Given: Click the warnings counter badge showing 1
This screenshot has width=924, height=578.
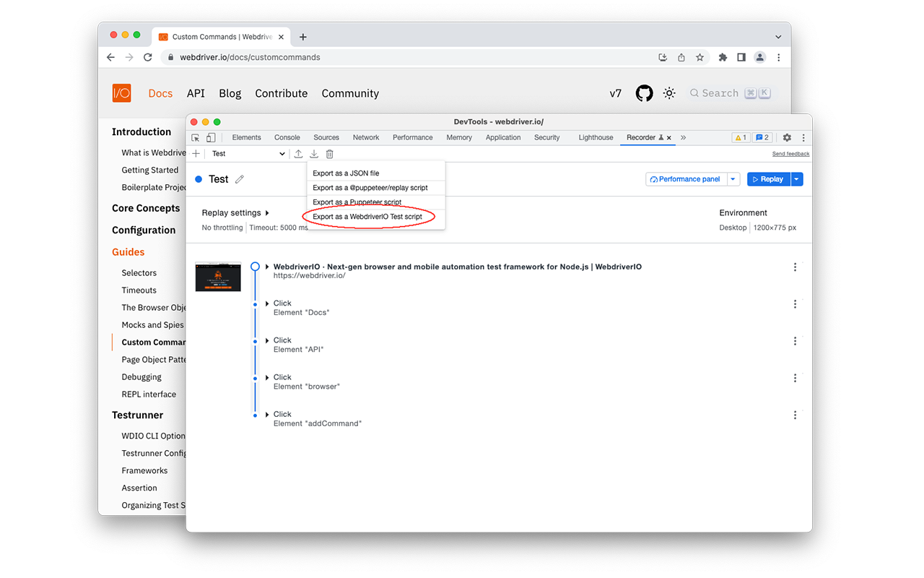Looking at the screenshot, I should click(741, 137).
